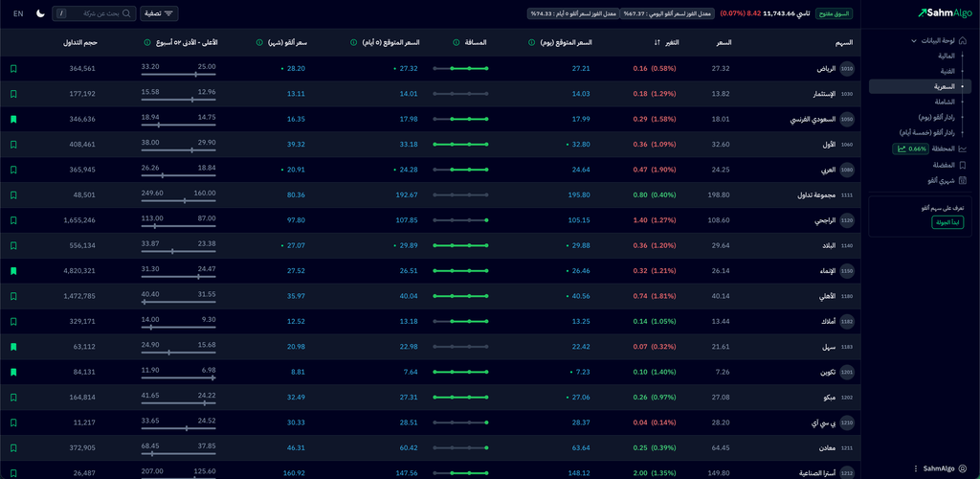The image size is (980, 479).
Task: Collapse the لوحة البيانات sidebar section
Action: (x=912, y=40)
